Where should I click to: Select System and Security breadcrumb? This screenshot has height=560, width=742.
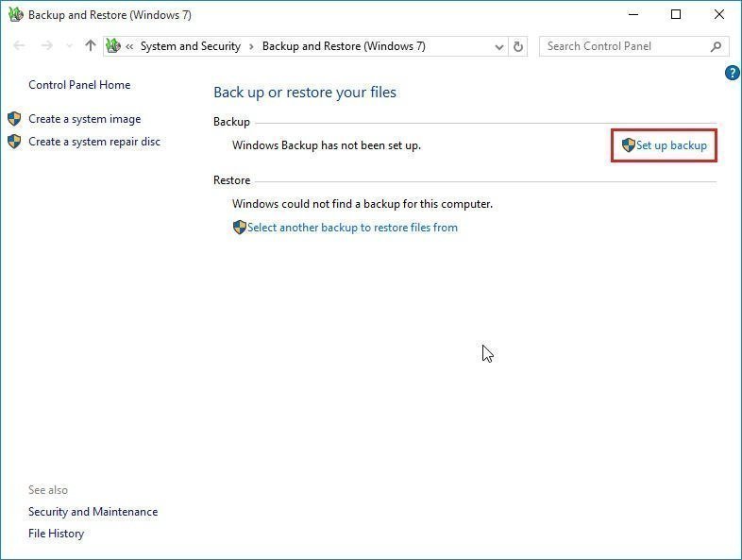click(191, 46)
